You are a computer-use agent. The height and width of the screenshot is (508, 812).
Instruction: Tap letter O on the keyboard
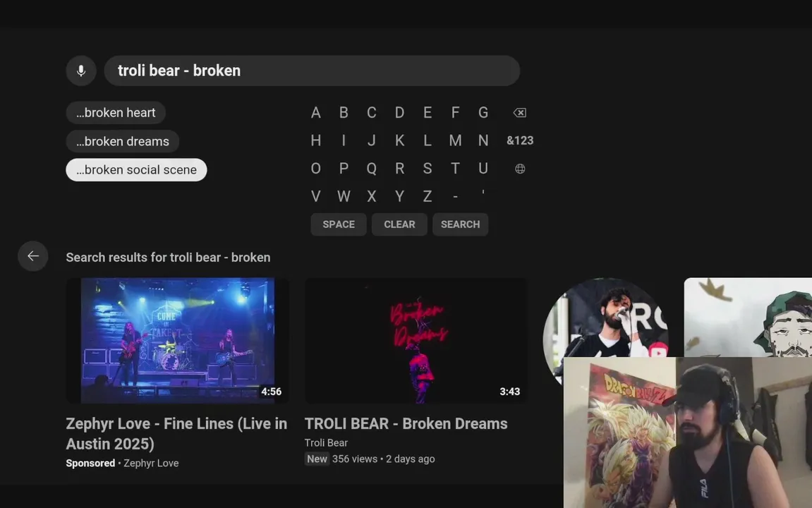pos(315,169)
